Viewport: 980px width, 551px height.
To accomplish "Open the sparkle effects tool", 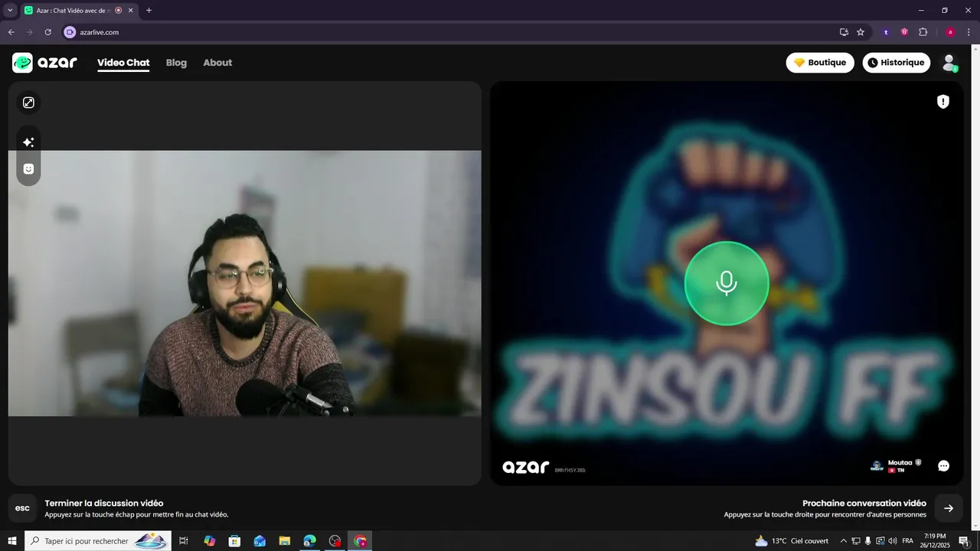I will pos(28,142).
